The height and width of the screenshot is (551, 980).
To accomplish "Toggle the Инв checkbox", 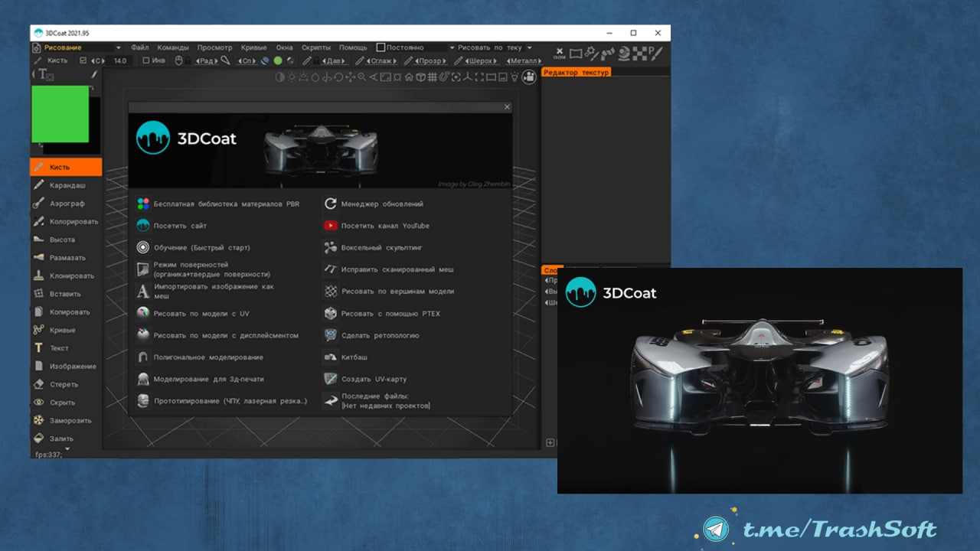I will pos(146,60).
